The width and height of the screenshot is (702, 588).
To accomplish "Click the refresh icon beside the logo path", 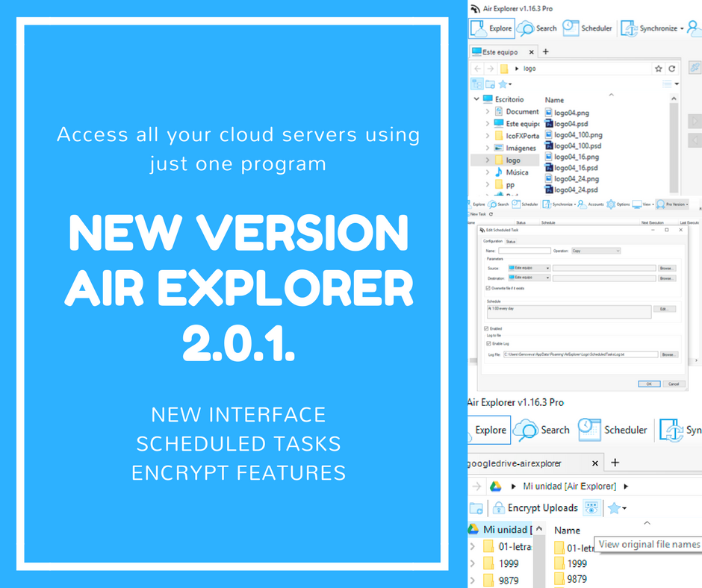I will (672, 69).
